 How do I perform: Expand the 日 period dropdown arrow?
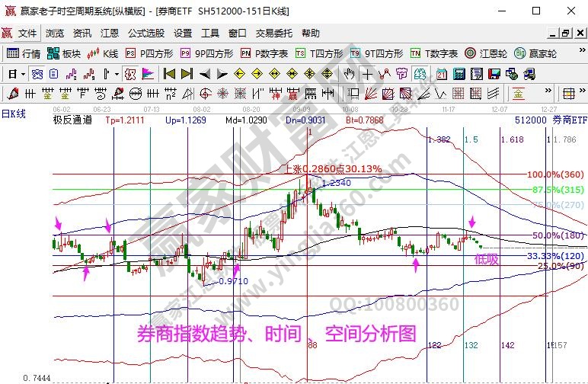24,74
